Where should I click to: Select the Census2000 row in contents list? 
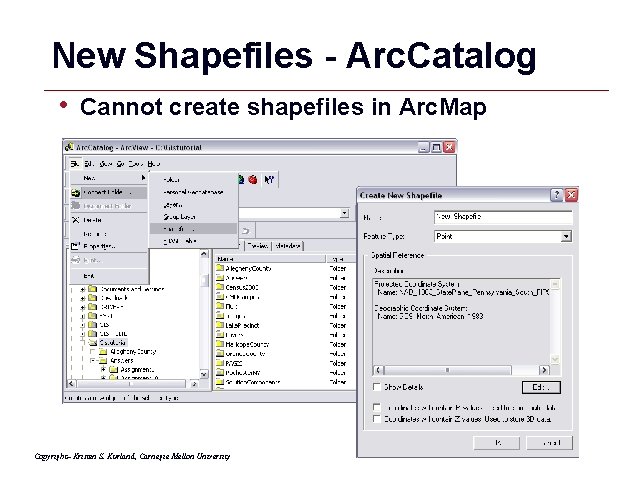coord(285,287)
